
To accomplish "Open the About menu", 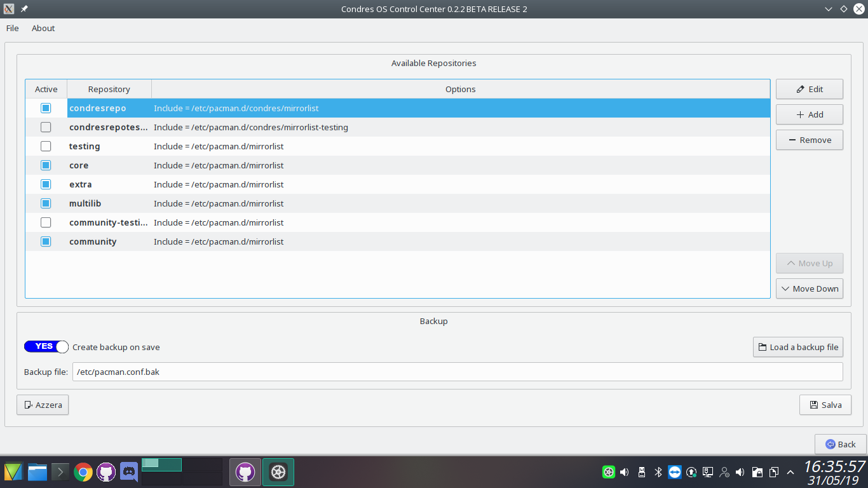I will (43, 28).
